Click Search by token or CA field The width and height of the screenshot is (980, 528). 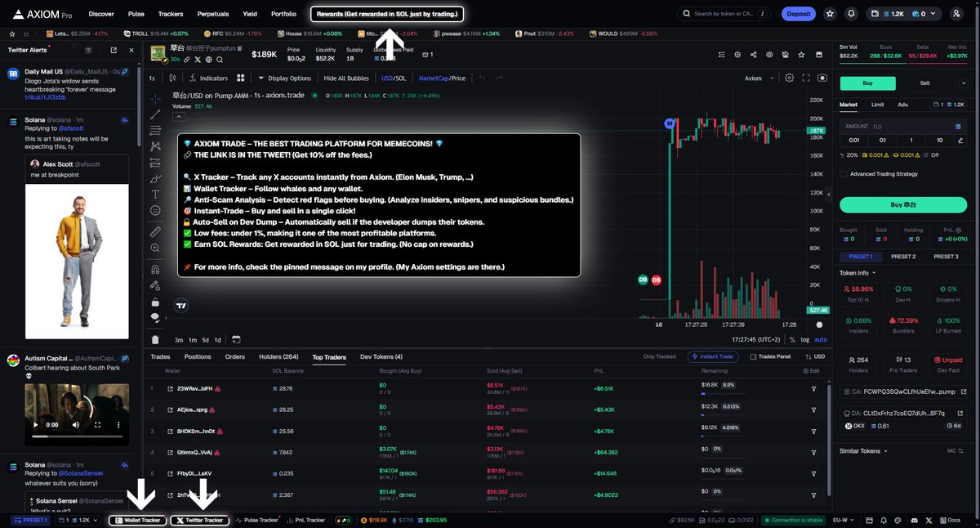724,14
